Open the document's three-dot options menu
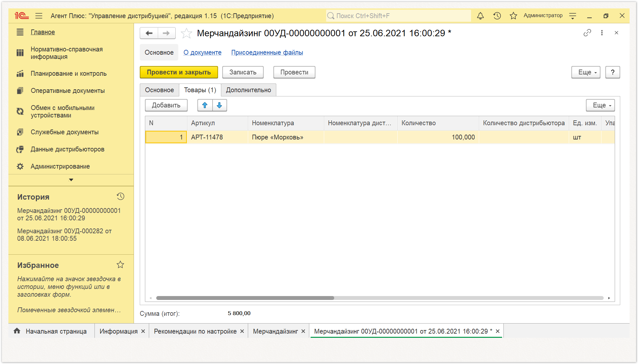This screenshot has height=364, width=638. click(x=602, y=33)
